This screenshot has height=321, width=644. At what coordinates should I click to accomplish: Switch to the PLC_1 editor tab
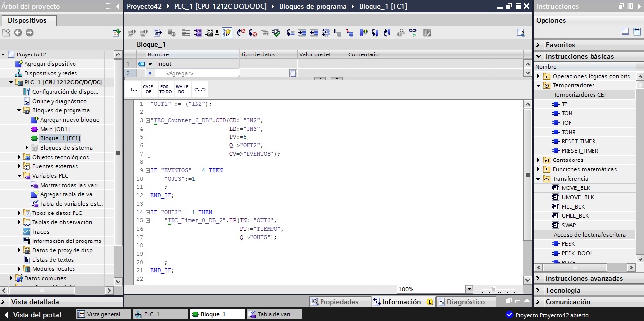tap(160, 314)
